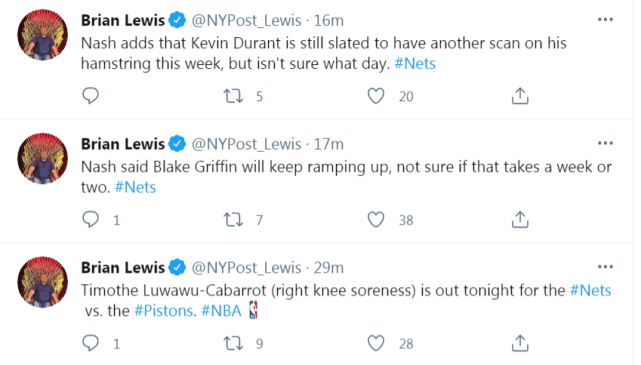Reply to the Blake Griffin tweet

point(90,219)
